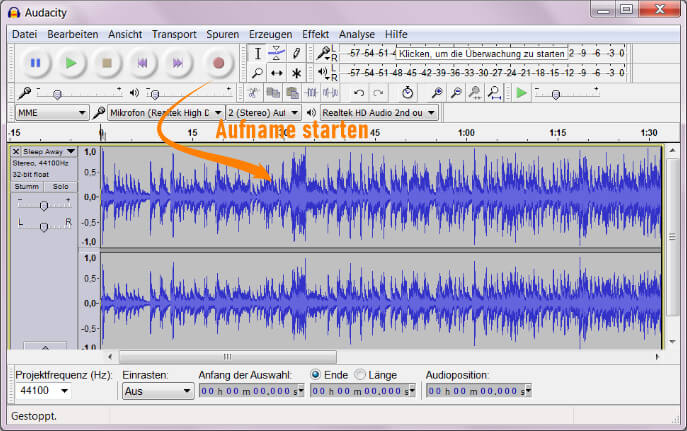Skip to end of the track
Viewport: 687px width, 431px height.
178,63
